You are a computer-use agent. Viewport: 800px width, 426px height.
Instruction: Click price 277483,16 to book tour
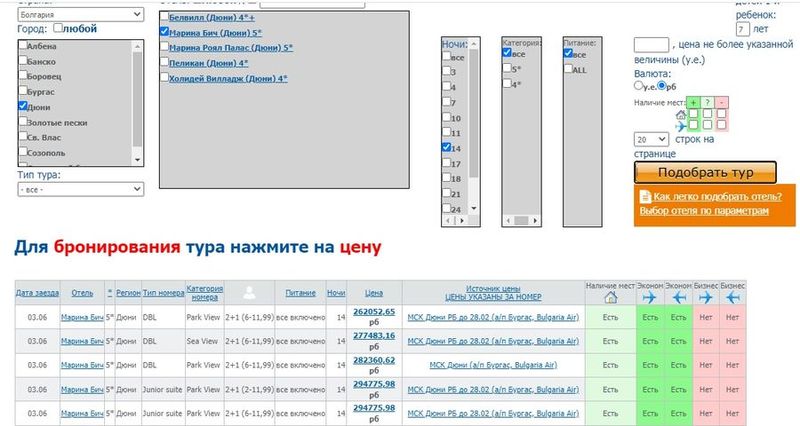coord(374,336)
